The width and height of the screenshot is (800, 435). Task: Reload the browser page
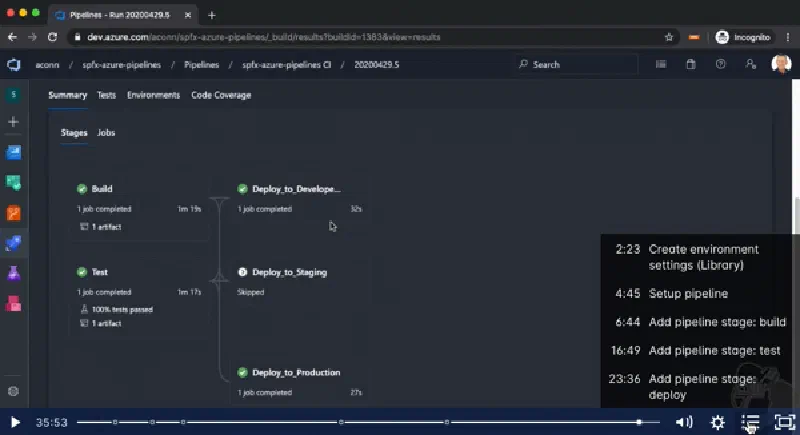click(53, 37)
